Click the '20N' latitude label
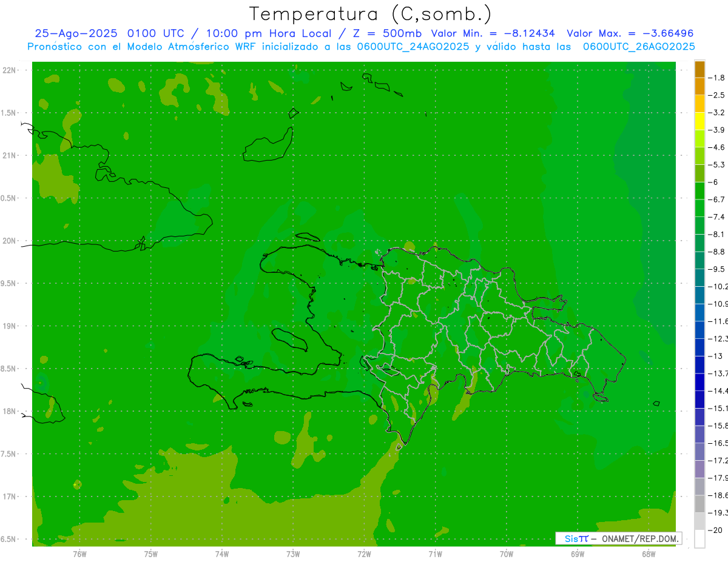The image size is (728, 562). click(9, 241)
